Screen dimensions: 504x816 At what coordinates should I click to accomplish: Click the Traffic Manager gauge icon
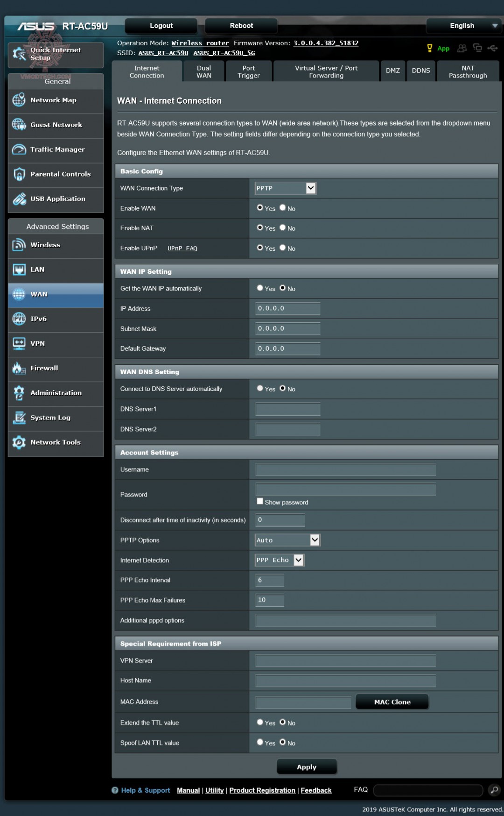(19, 149)
